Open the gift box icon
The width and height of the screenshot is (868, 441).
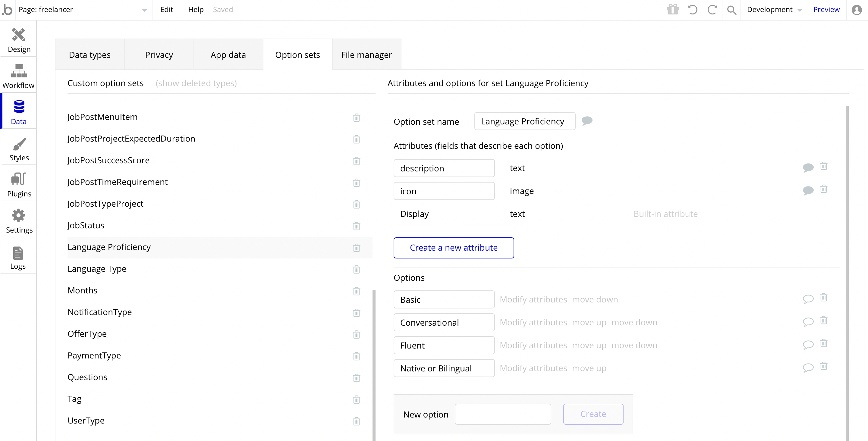pyautogui.click(x=673, y=9)
